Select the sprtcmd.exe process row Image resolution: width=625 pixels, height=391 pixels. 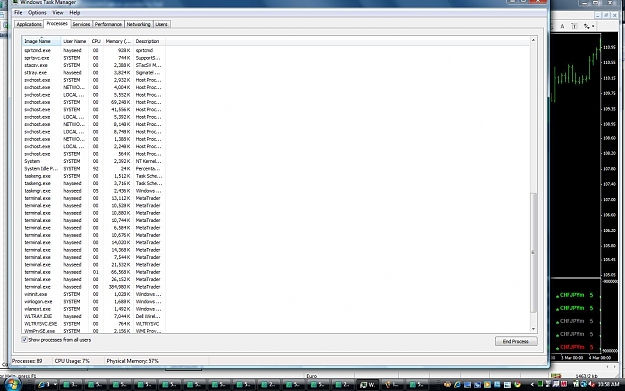pos(93,51)
